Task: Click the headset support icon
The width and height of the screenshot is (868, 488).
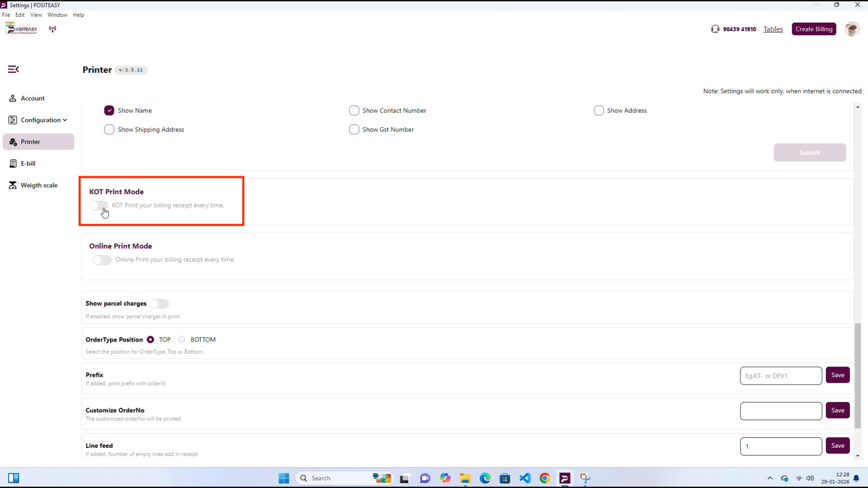Action: click(715, 29)
